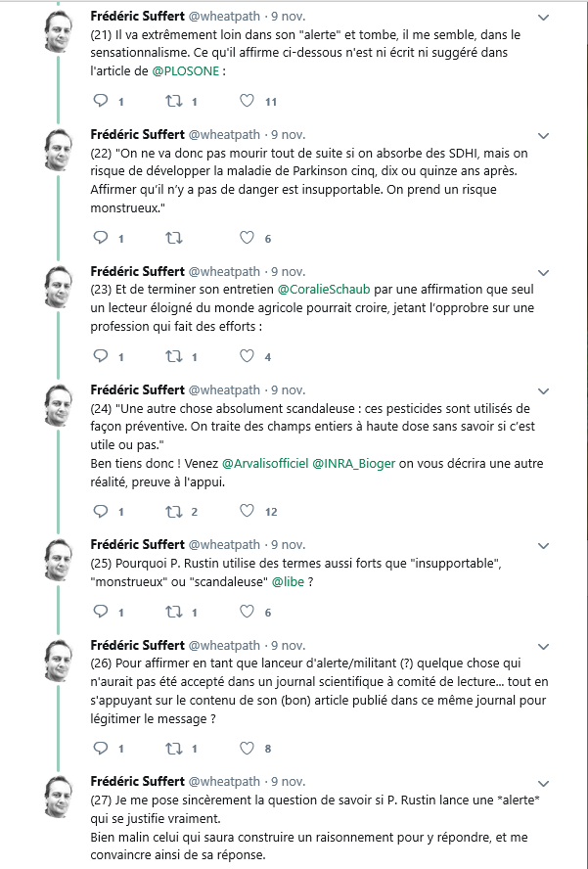Retweet tweet (24) about preventive pesticides

pyautogui.click(x=174, y=511)
